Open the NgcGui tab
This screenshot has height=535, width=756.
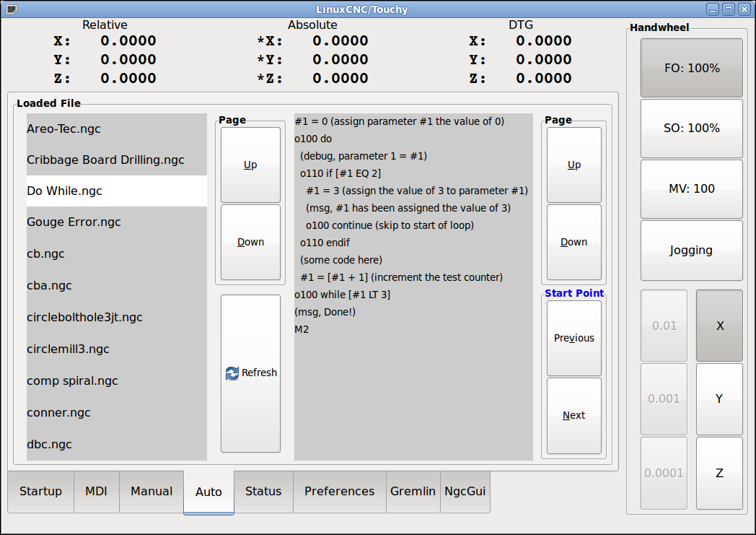click(465, 492)
